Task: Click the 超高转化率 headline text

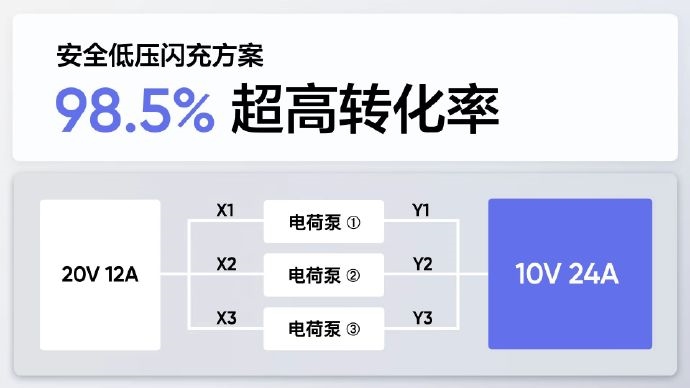Action: [x=365, y=109]
